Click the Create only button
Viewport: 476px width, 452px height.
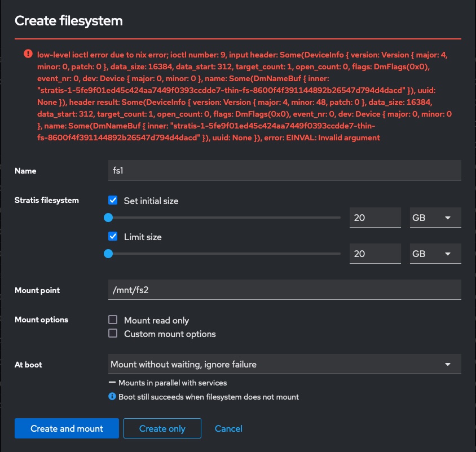click(162, 428)
